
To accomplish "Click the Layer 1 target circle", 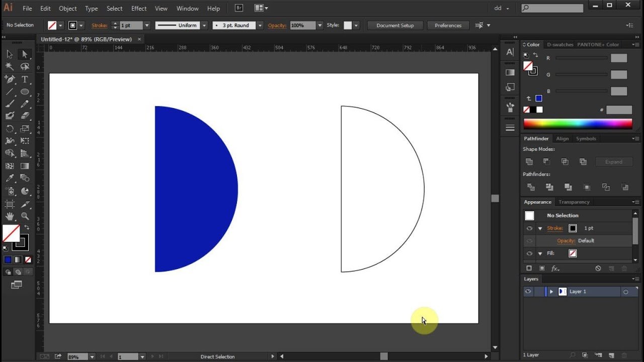I will [626, 292].
